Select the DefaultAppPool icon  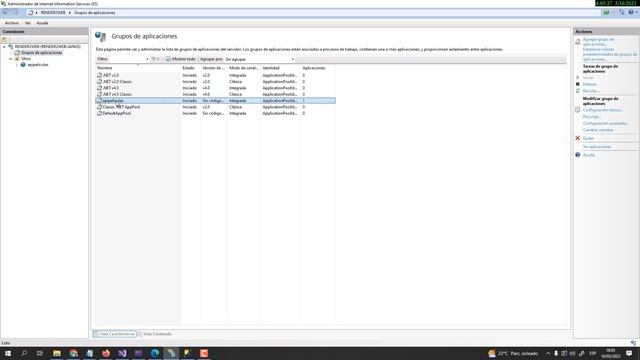(x=99, y=113)
